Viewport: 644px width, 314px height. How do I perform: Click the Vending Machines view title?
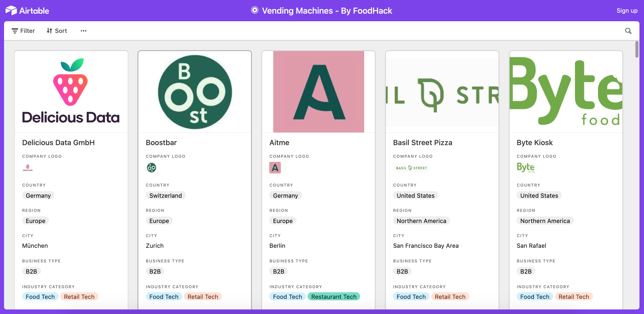[x=327, y=11]
